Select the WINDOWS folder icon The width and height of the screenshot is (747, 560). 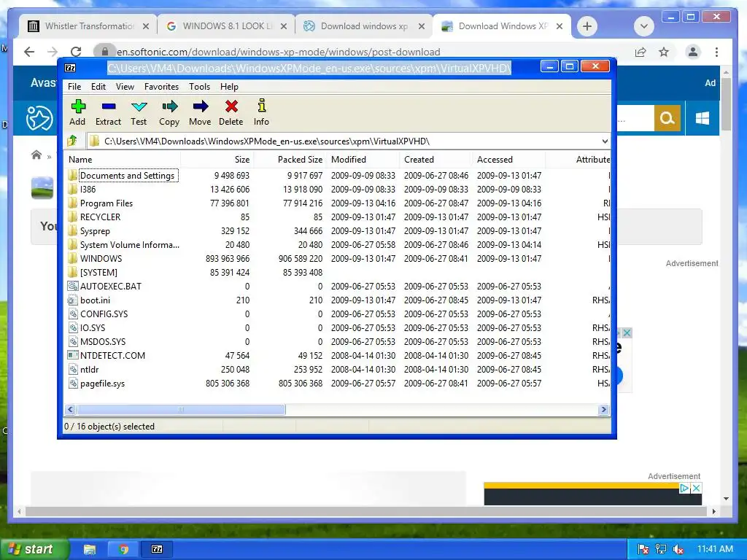[72, 258]
